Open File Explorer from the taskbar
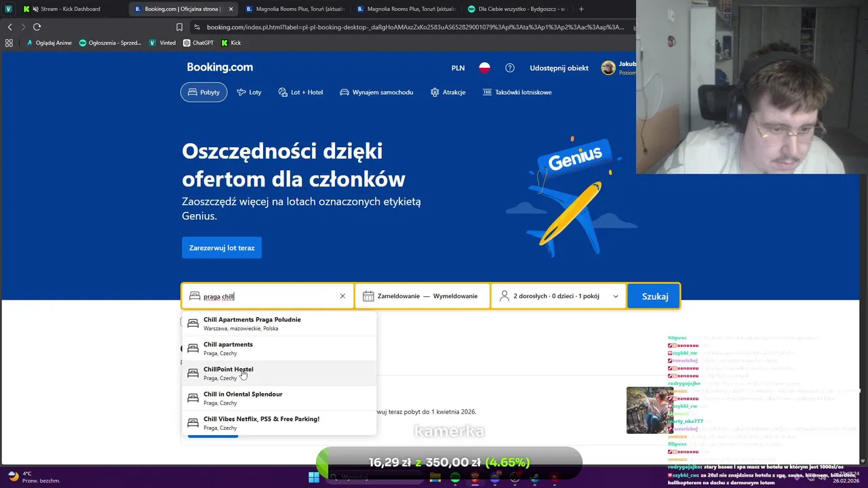 (x=435, y=477)
